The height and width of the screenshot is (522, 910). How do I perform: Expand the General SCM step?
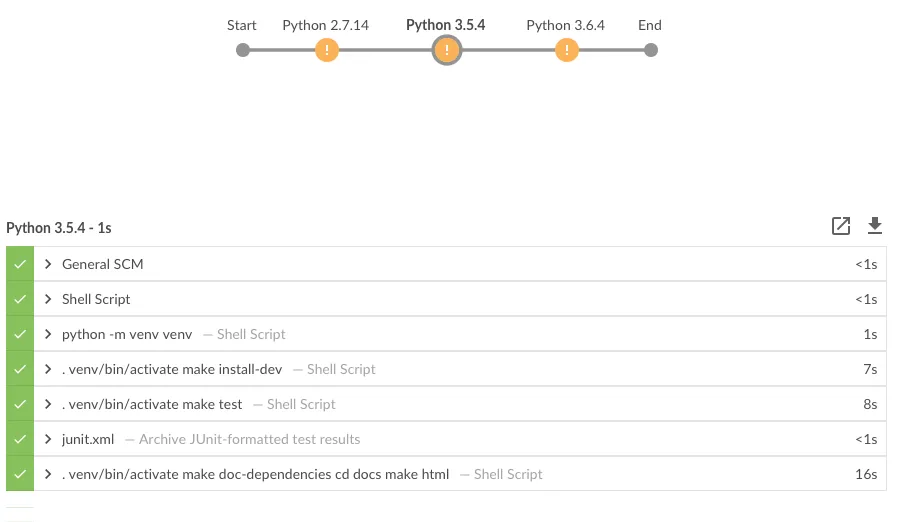pos(48,265)
